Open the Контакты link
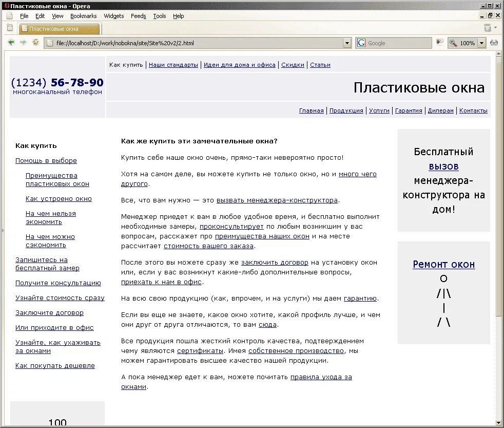Screen dimensions: 504x428 [473, 110]
